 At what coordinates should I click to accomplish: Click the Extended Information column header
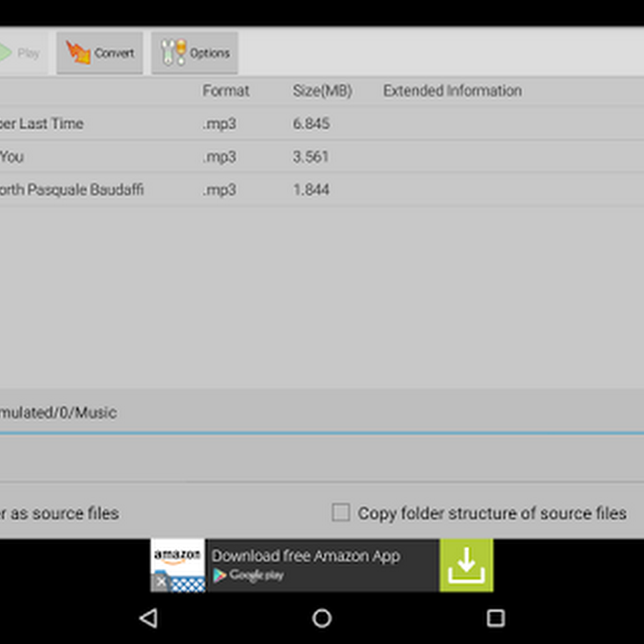point(453,91)
